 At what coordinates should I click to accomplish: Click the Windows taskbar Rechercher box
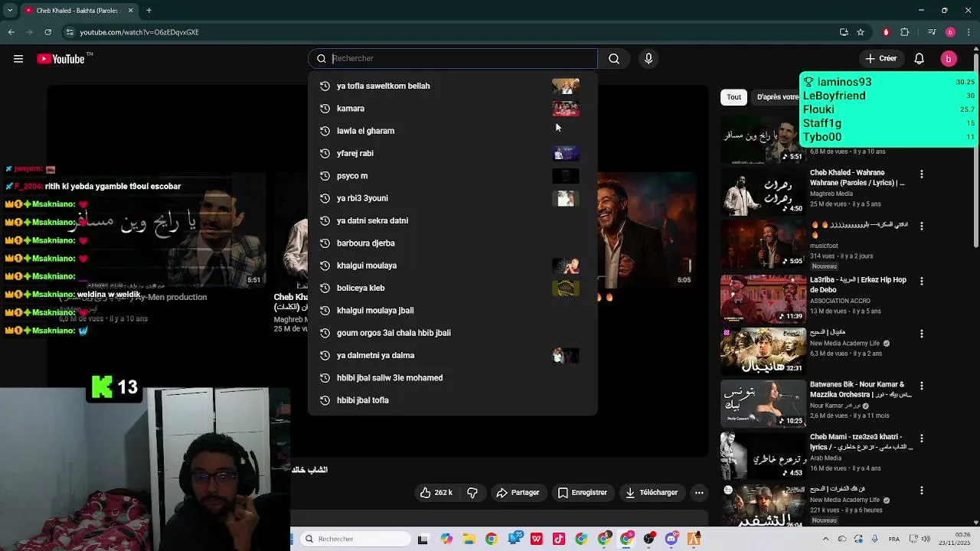point(355,539)
